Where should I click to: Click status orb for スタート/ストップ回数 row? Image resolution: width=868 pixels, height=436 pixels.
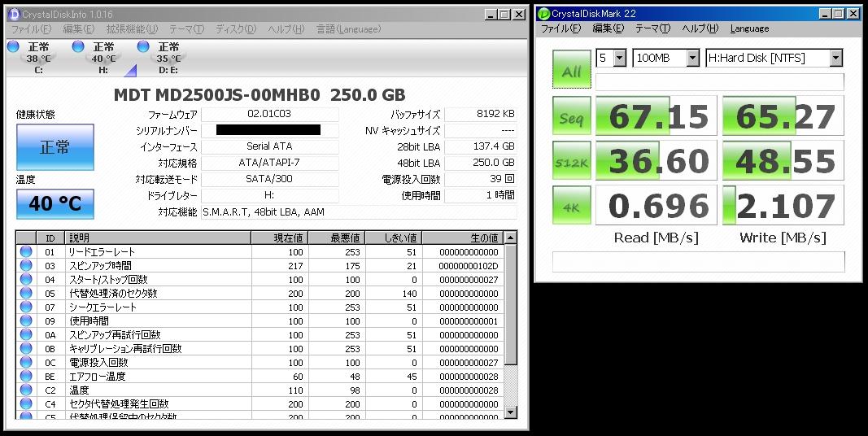pos(26,280)
